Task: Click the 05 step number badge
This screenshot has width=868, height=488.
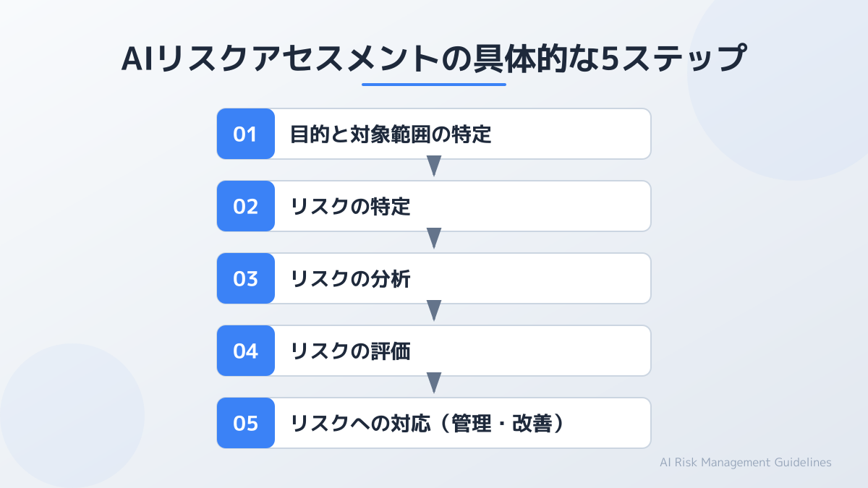Action: [x=246, y=423]
